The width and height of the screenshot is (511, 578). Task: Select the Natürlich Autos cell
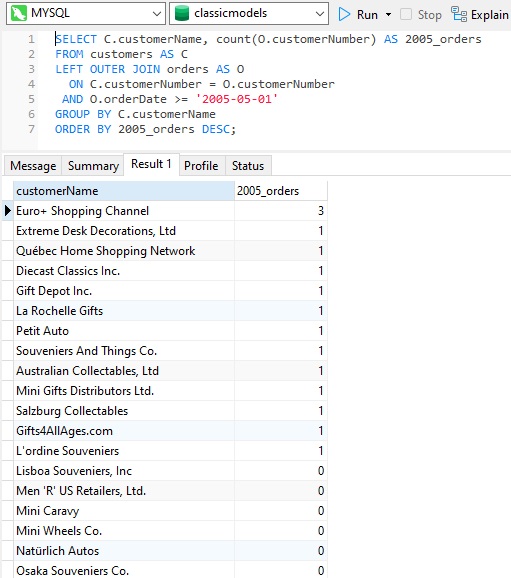(124, 551)
